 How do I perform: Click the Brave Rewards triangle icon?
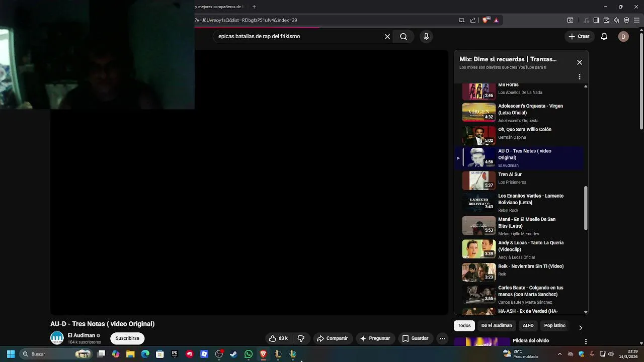click(x=496, y=20)
